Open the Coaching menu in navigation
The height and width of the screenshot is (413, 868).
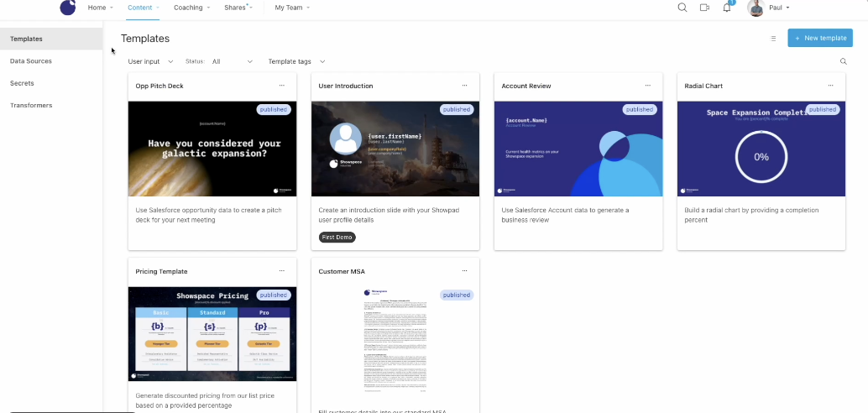pos(191,8)
